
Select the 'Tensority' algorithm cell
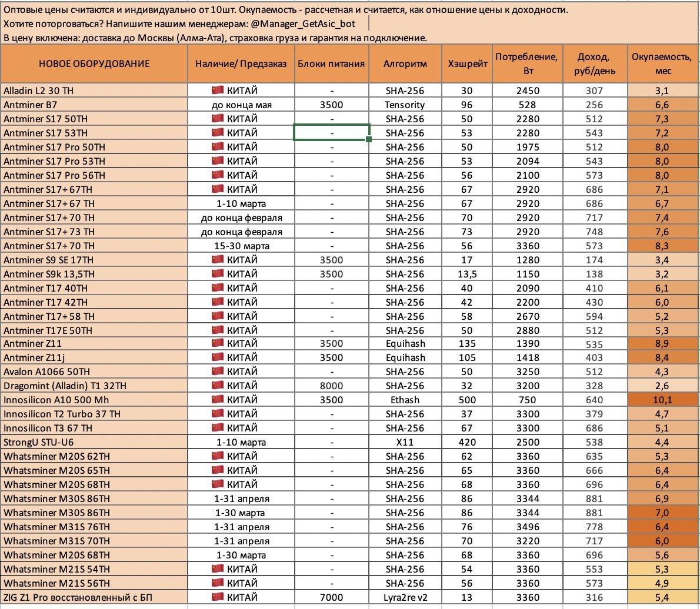(x=405, y=105)
